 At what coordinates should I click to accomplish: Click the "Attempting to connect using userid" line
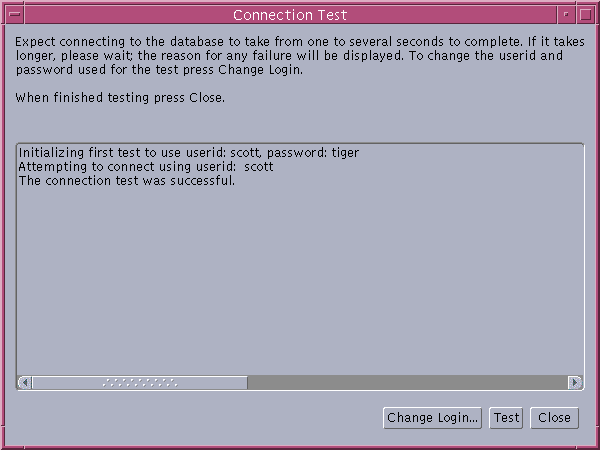point(120,167)
